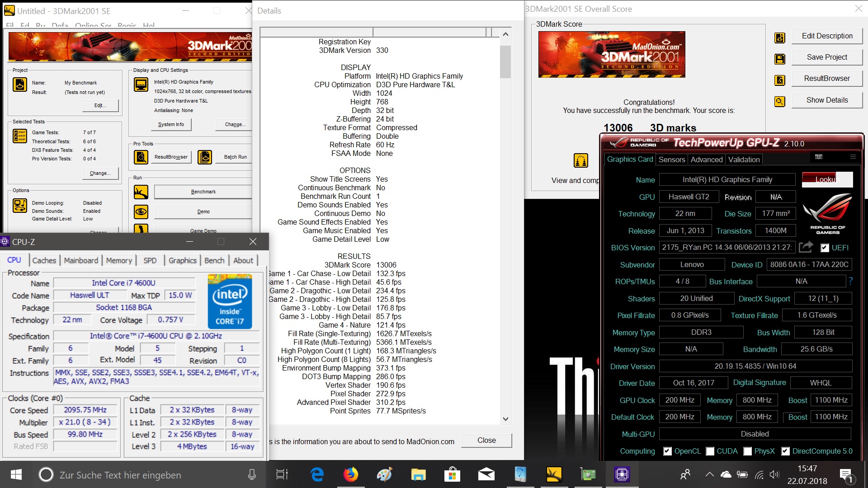Toggle the OpenCL checkbox
868x488 pixels.
click(x=667, y=451)
